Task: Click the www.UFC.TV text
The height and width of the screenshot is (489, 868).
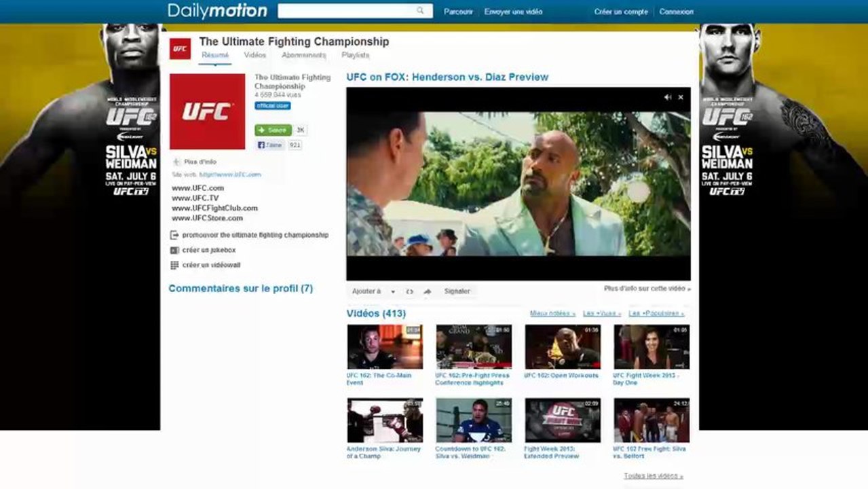Action: 195,198
